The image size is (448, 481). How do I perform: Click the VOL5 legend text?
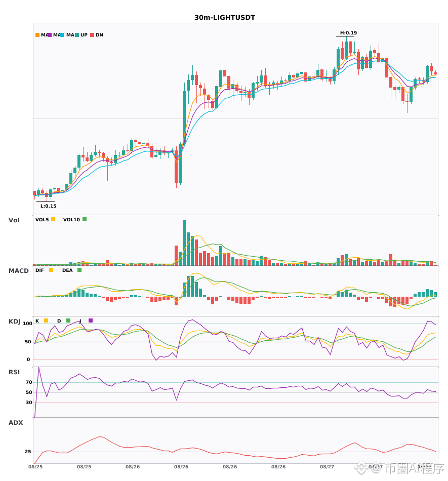click(x=42, y=220)
